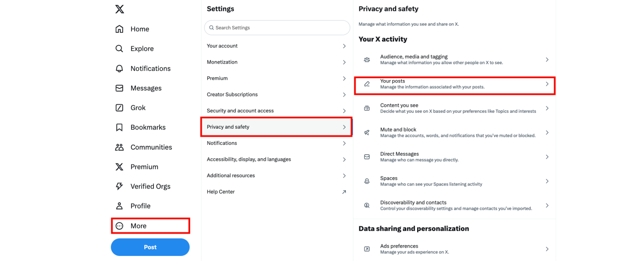Image resolution: width=644 pixels, height=261 pixels.
Task: Open Your posts chevron arrow
Action: click(x=547, y=84)
